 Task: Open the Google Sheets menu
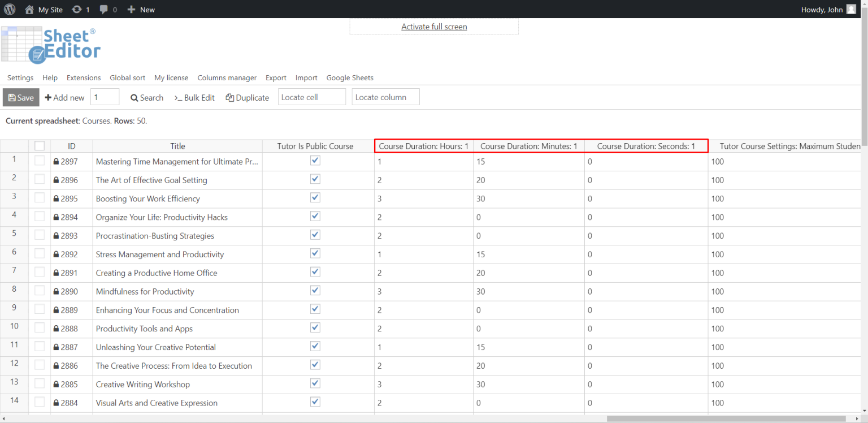pos(349,77)
